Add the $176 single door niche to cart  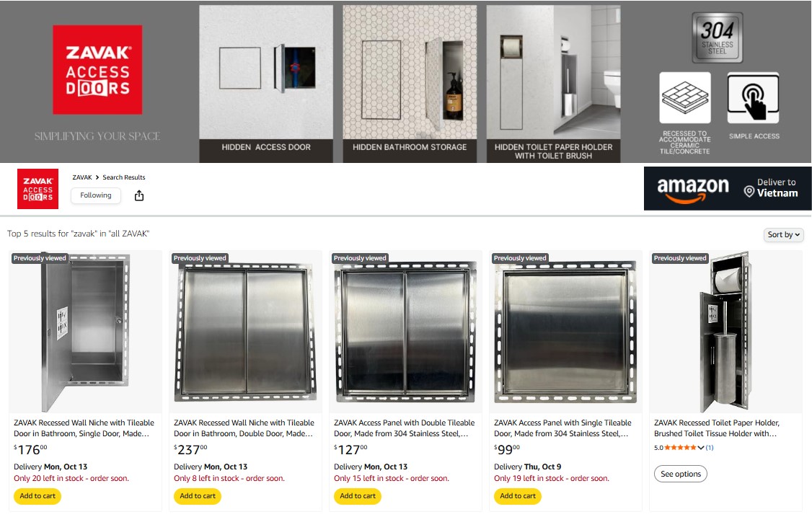click(x=37, y=496)
